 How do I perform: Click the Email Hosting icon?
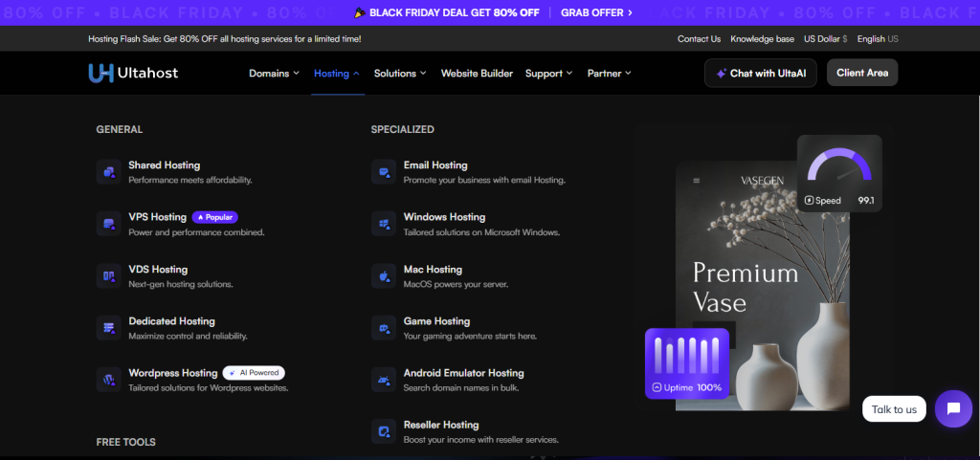(384, 171)
